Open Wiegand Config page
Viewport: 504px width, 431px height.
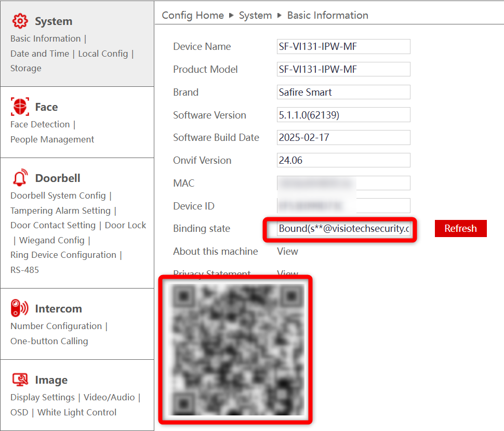click(x=52, y=240)
